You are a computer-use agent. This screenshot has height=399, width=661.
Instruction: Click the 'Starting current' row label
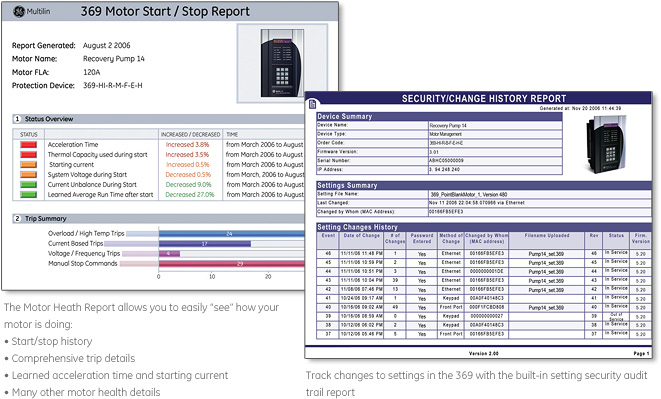(72, 164)
